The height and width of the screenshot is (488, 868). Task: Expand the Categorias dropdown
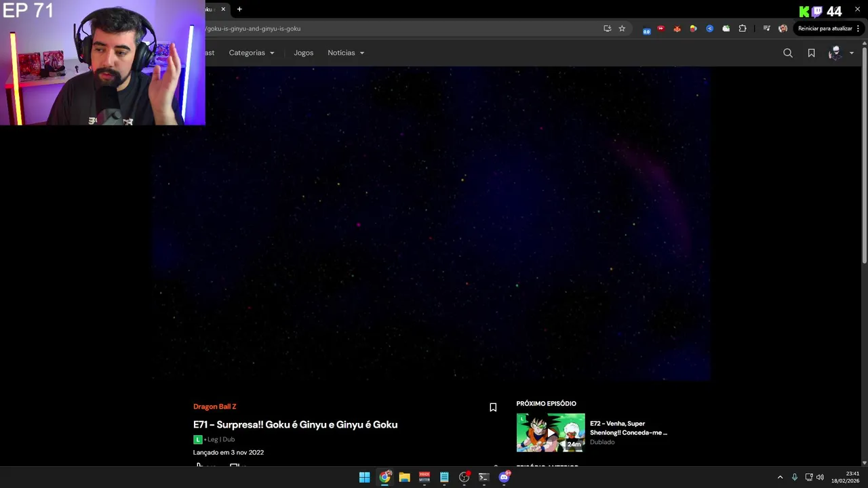click(252, 53)
